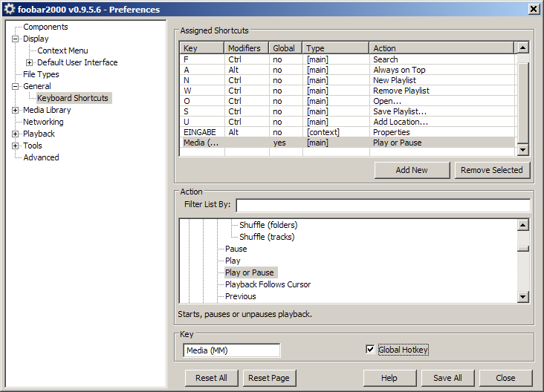544x392 pixels.
Task: Open the Networking preferences page
Action: point(43,122)
